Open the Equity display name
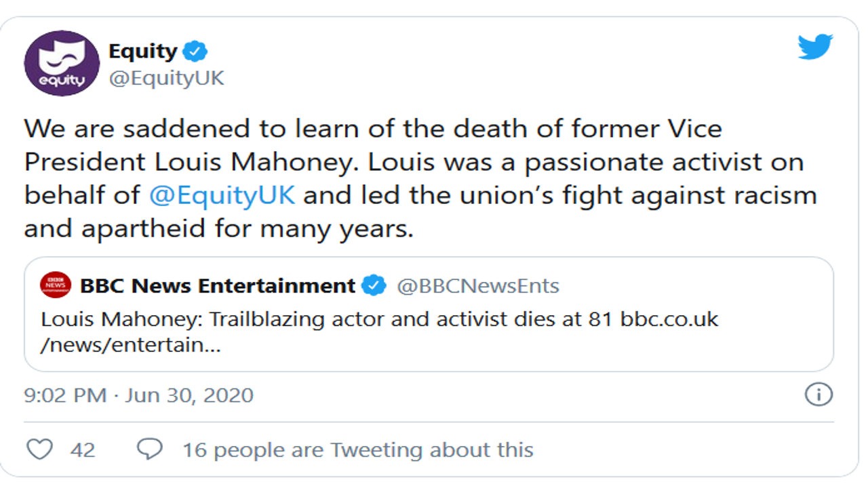The height and width of the screenshot is (488, 868). (x=142, y=52)
